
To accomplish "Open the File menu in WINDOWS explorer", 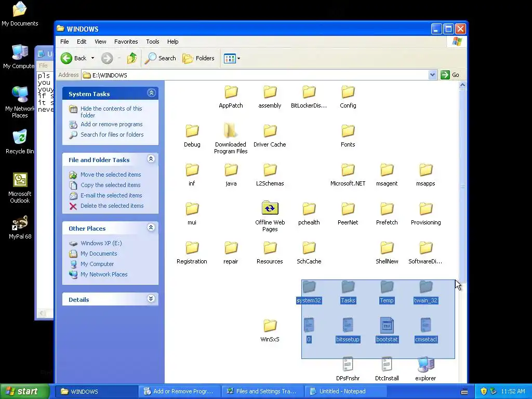I will point(64,42).
